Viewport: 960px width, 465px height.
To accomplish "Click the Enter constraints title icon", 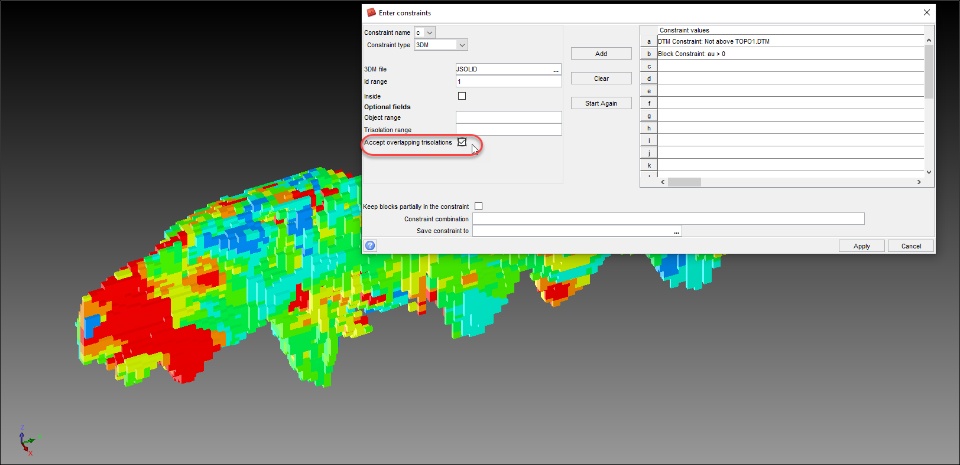I will point(370,12).
